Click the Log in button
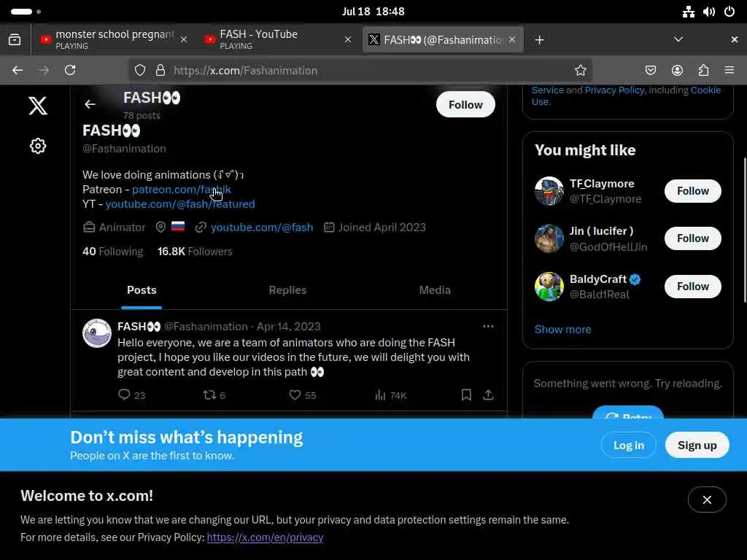 coord(628,446)
